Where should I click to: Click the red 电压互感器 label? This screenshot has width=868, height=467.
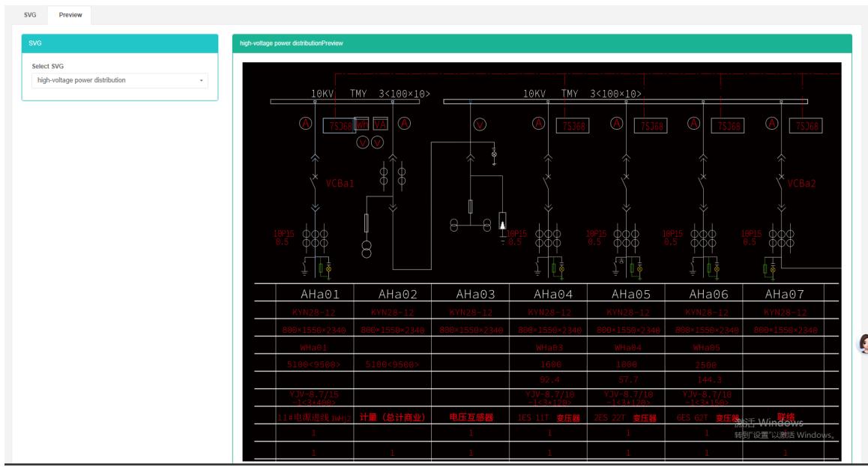point(471,418)
